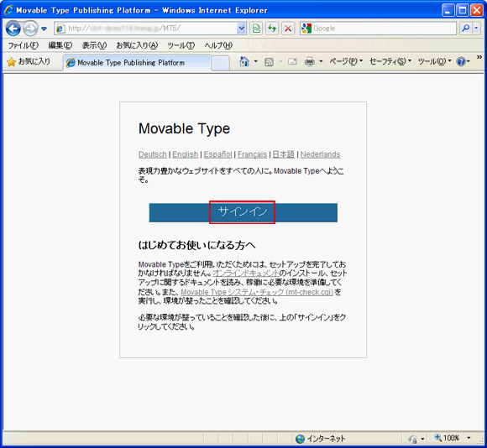Open a new blank tab
The image size is (487, 448).
221,63
